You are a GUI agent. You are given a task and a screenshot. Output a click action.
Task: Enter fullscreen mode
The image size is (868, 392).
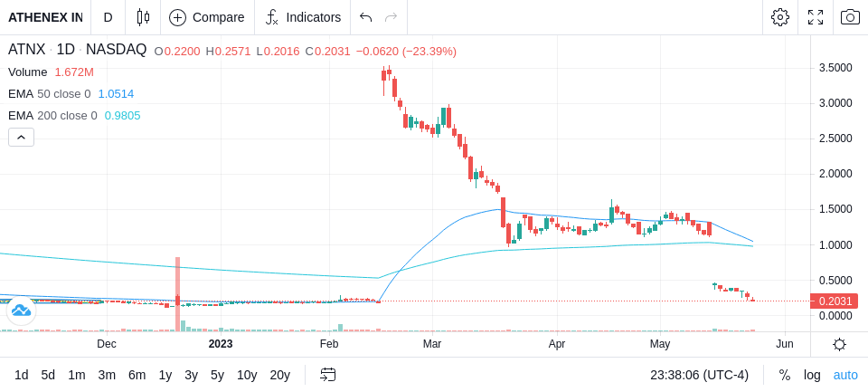coord(816,17)
